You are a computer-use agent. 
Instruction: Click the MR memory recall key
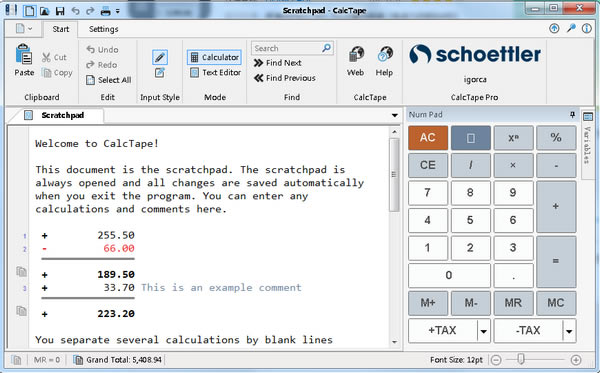click(x=513, y=303)
